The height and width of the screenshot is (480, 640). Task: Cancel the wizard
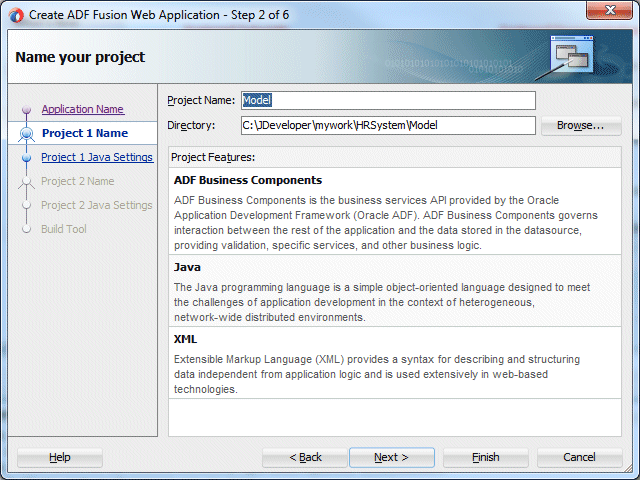580,457
